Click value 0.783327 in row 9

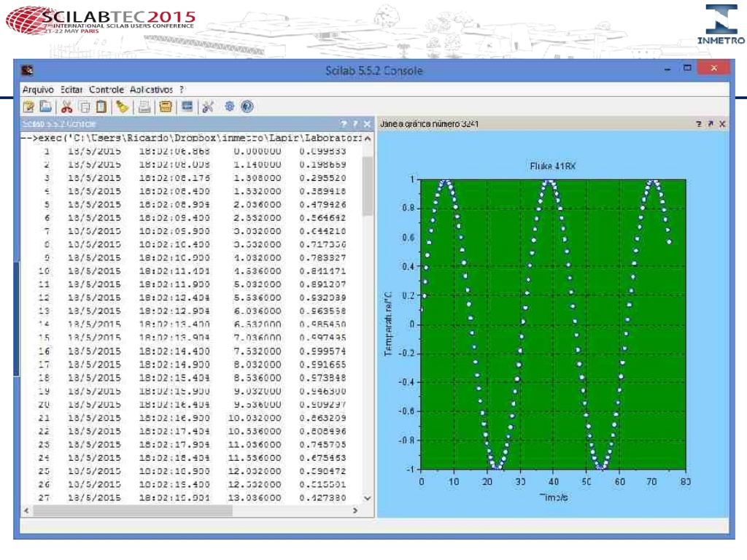pos(322,258)
